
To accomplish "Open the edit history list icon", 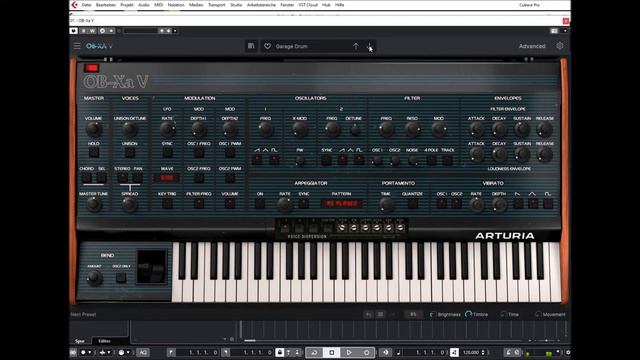I will (380, 314).
